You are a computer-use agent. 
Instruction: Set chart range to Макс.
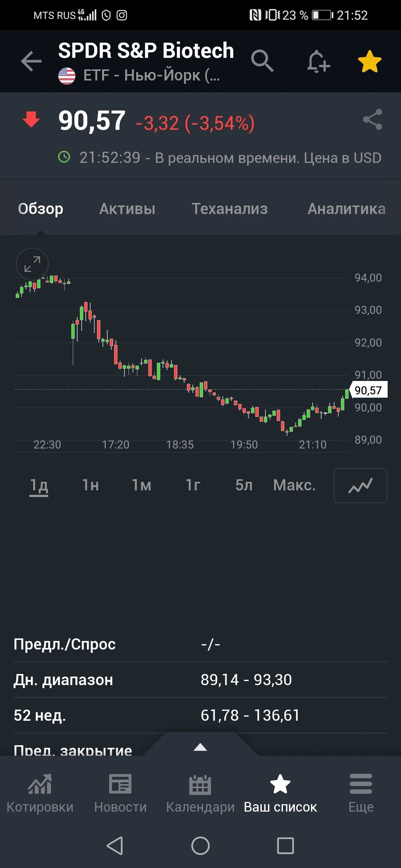[x=294, y=485]
